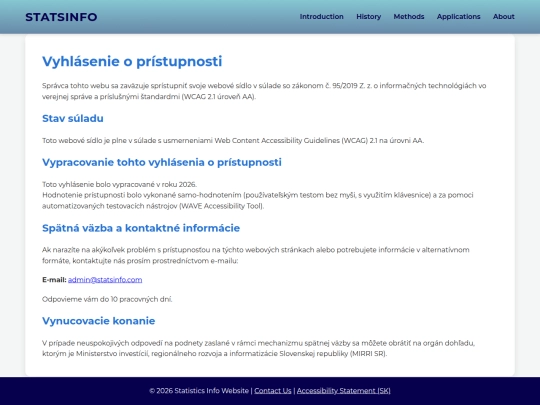Click the STATSINFO site logo
This screenshot has height=405, width=540.
(61, 17)
